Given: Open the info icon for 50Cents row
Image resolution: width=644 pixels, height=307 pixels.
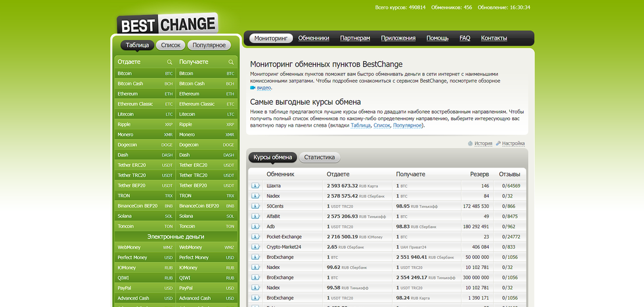Looking at the screenshot, I should click(255, 206).
